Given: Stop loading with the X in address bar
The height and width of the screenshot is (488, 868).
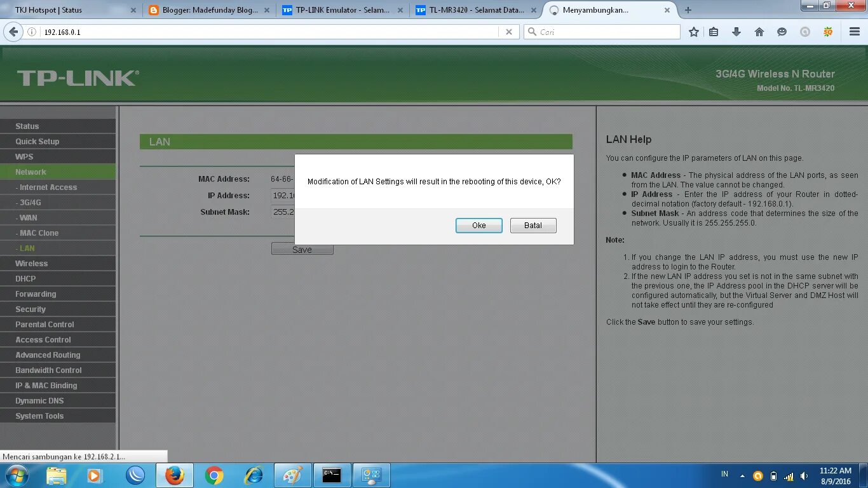Looking at the screenshot, I should pyautogui.click(x=509, y=32).
